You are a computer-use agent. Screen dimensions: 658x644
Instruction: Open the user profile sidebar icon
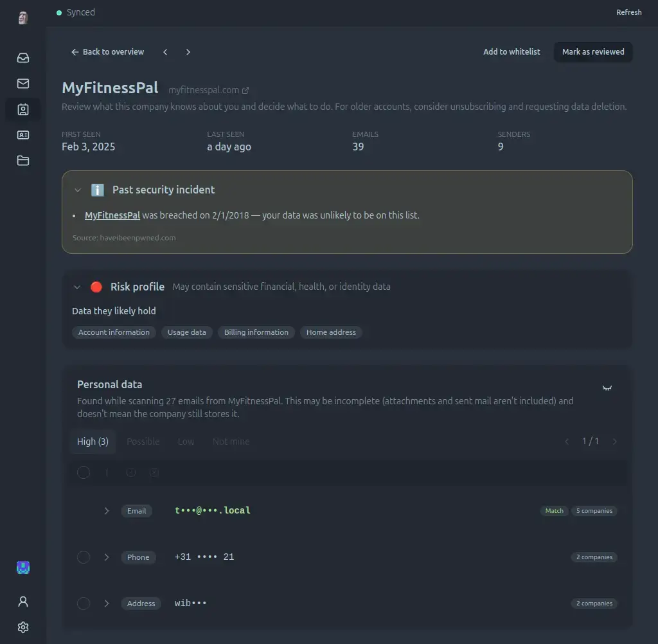point(23,602)
